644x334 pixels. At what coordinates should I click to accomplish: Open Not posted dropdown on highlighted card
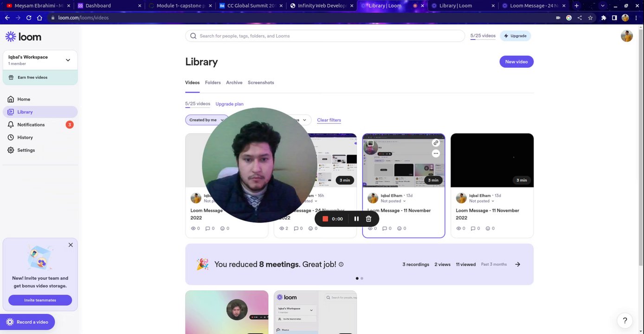[393, 201]
